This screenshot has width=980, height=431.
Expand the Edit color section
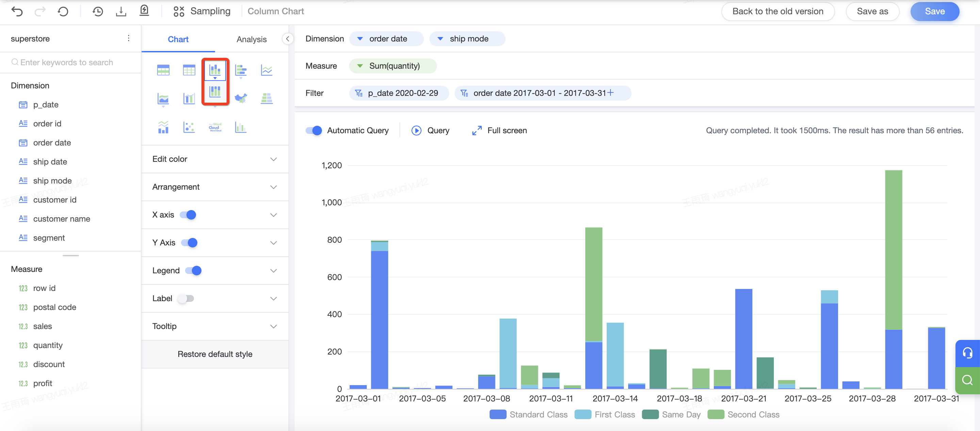(215, 159)
